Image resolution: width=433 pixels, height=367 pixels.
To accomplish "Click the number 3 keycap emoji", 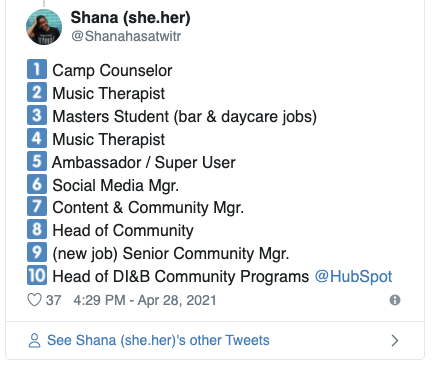I will coord(37,115).
